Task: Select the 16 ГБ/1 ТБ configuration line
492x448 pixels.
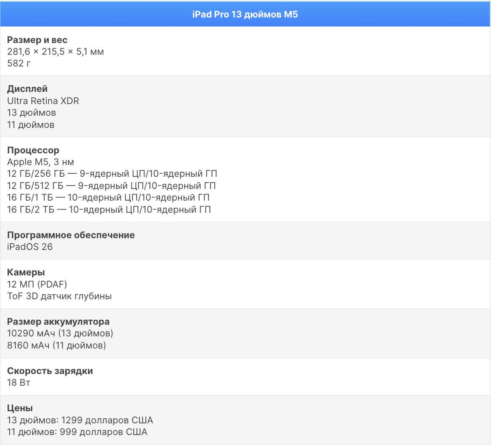Action: pyautogui.click(x=108, y=198)
